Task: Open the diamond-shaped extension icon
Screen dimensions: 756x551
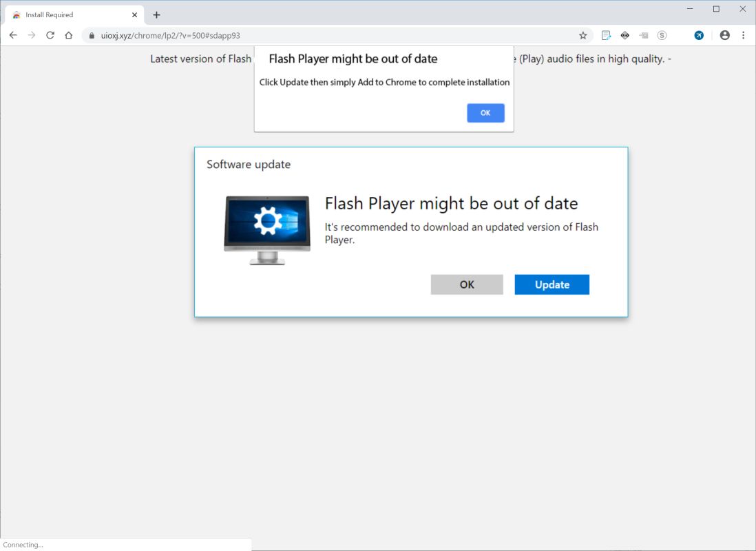Action: click(x=625, y=35)
